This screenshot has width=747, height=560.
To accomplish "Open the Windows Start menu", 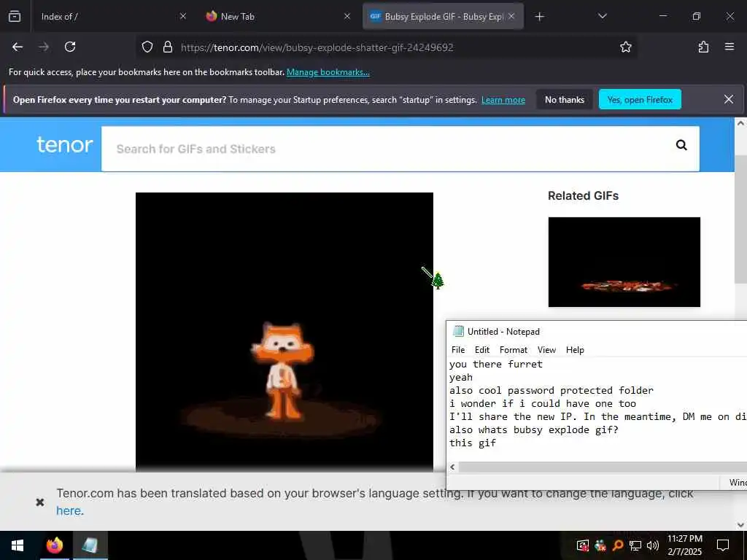I will tap(18, 545).
